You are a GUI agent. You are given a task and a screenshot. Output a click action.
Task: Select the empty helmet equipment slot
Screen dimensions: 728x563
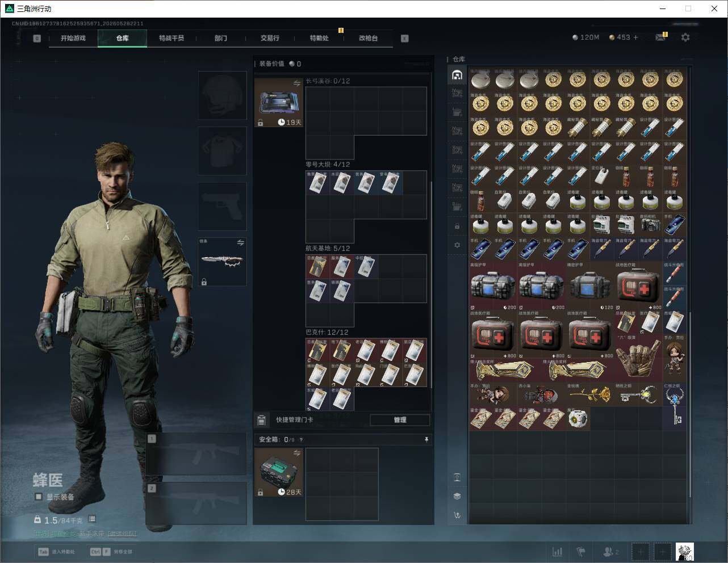[223, 95]
